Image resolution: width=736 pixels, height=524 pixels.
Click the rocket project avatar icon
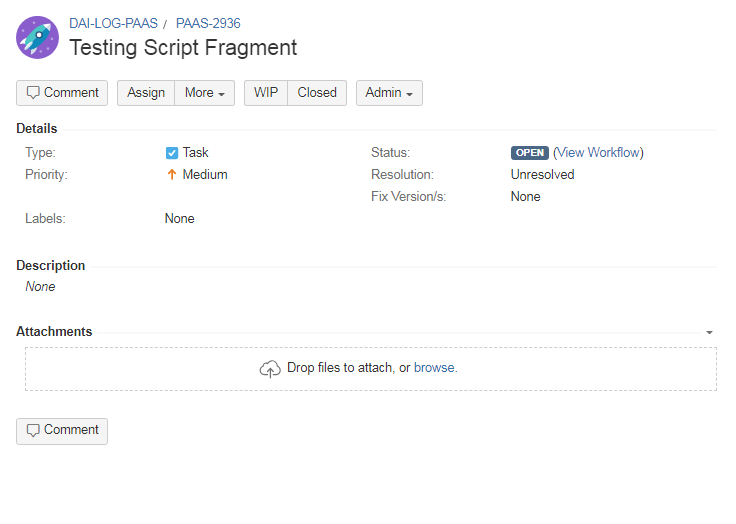pos(38,38)
